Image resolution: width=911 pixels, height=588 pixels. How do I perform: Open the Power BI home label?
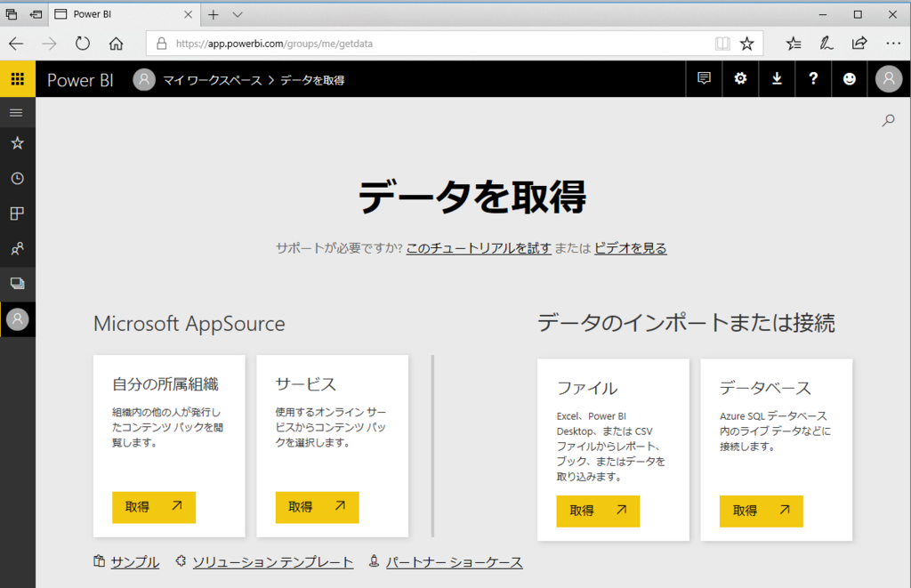79,79
